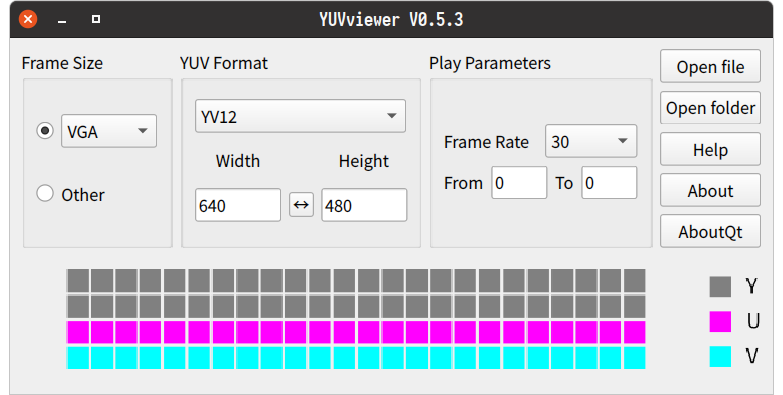Viewport: 783px width, 395px height.
Task: Click the magenta U legend square
Action: pos(720,321)
